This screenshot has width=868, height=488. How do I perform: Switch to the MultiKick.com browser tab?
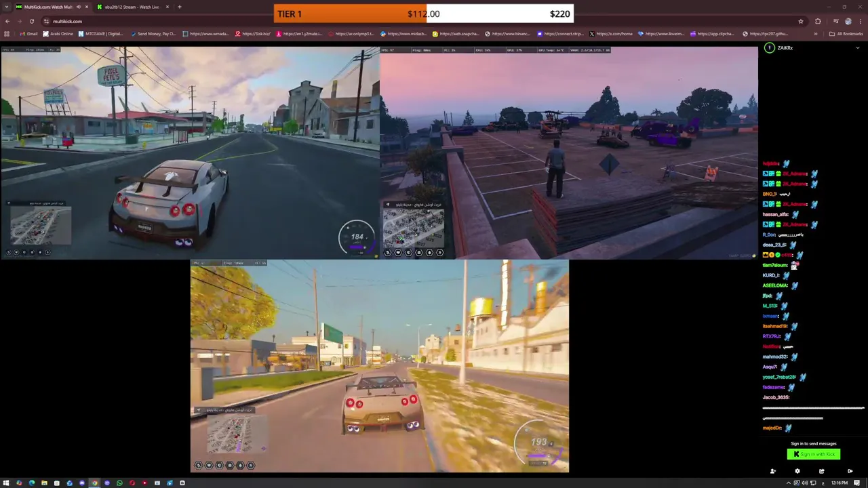point(51,7)
